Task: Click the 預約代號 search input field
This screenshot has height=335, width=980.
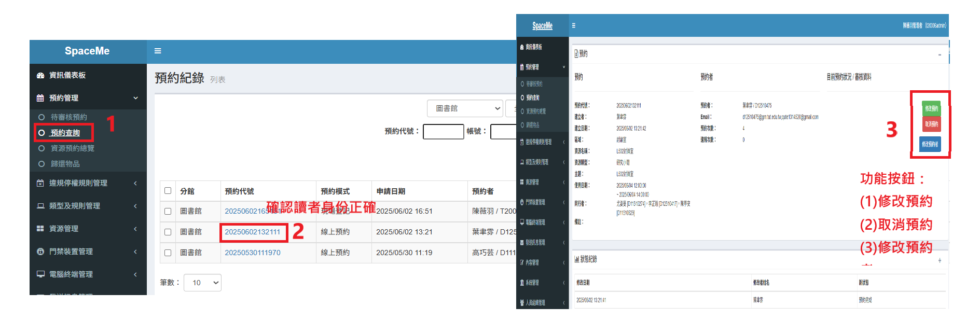Action: [x=443, y=132]
